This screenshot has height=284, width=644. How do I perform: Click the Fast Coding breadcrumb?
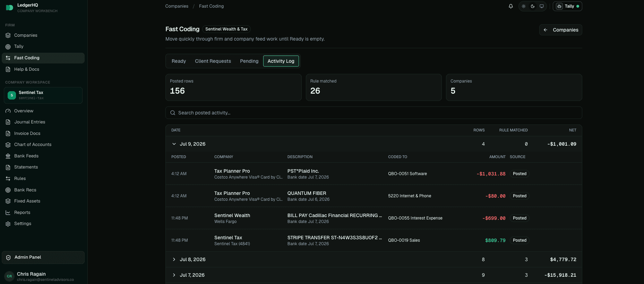pyautogui.click(x=212, y=6)
